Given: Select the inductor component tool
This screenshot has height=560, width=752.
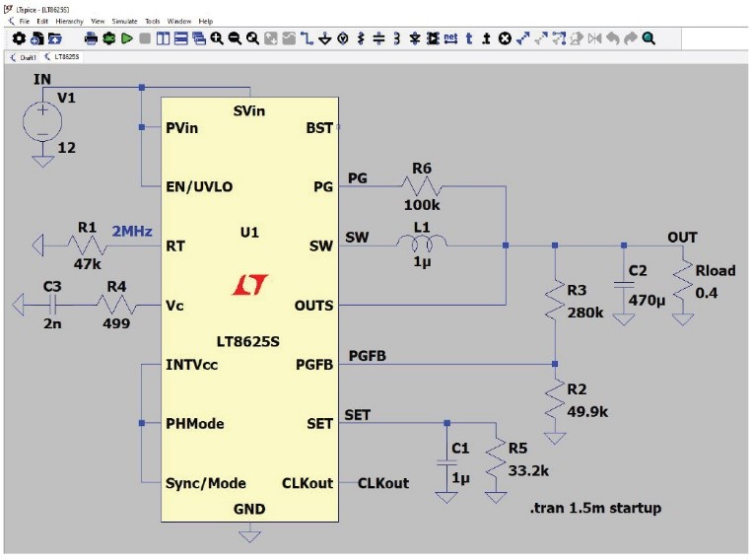Looking at the screenshot, I should (x=396, y=38).
